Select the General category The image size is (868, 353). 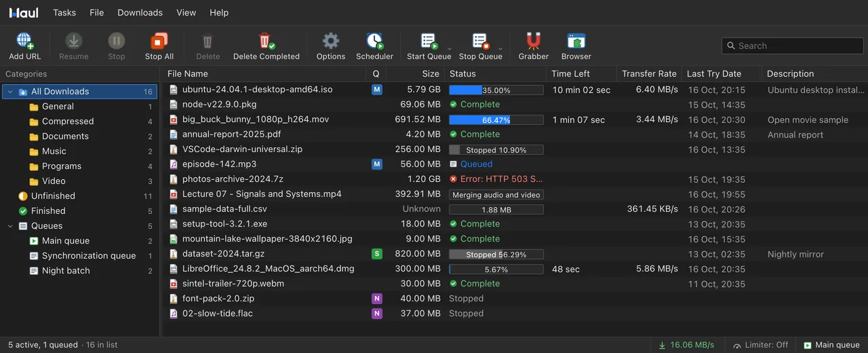pyautogui.click(x=80, y=107)
